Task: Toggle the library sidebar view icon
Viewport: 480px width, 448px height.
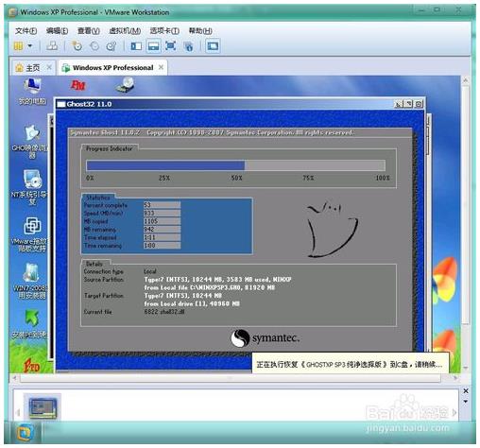Action: [x=136, y=46]
